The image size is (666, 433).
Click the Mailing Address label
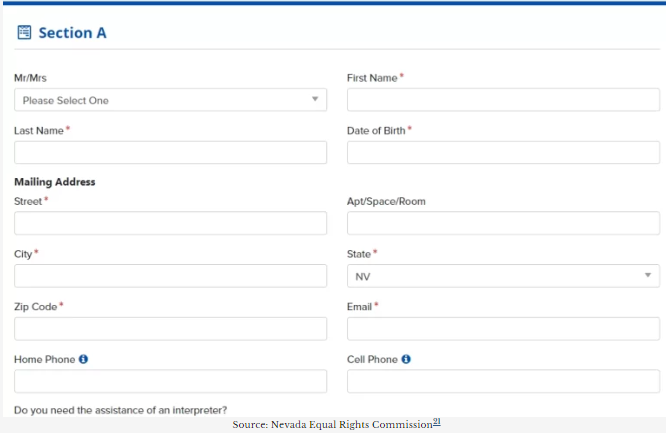tap(55, 182)
